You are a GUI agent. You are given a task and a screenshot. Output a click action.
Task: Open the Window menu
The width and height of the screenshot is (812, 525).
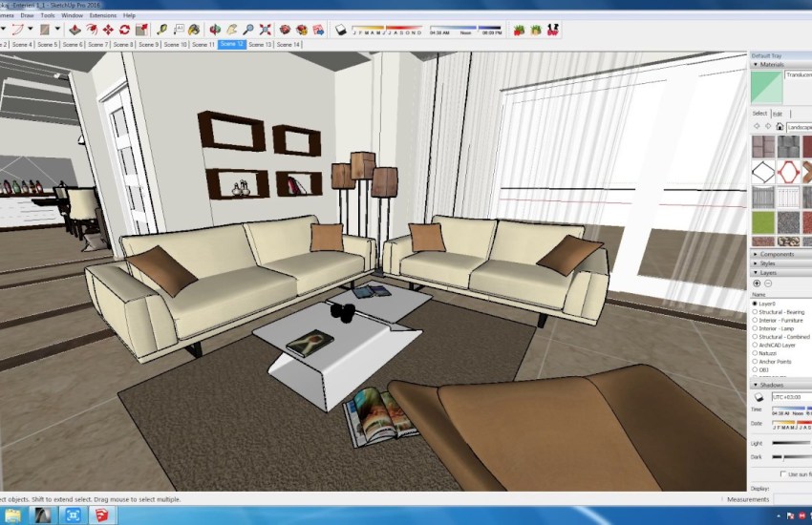coord(72,15)
